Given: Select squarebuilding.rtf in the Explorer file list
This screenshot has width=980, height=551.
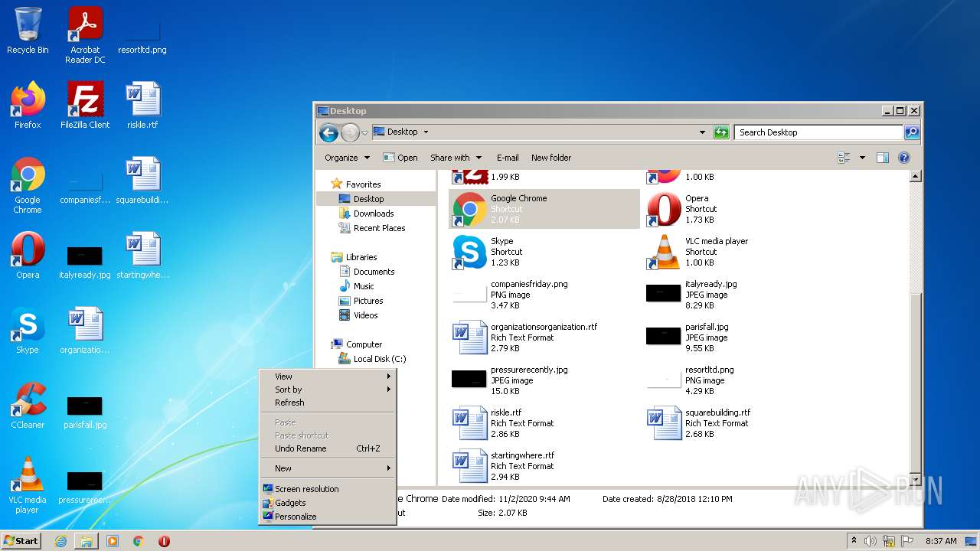Looking at the screenshot, I should click(x=738, y=423).
